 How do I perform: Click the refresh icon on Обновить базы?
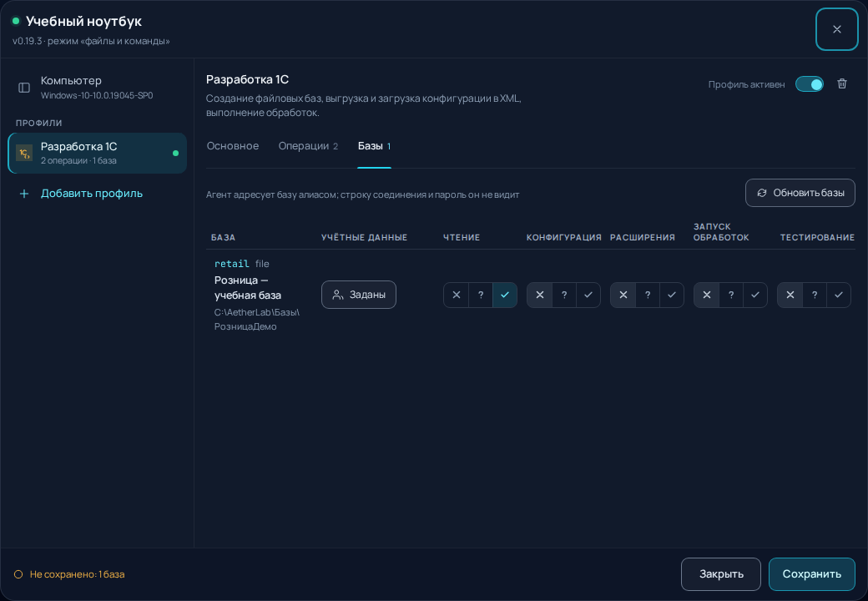pyautogui.click(x=762, y=193)
